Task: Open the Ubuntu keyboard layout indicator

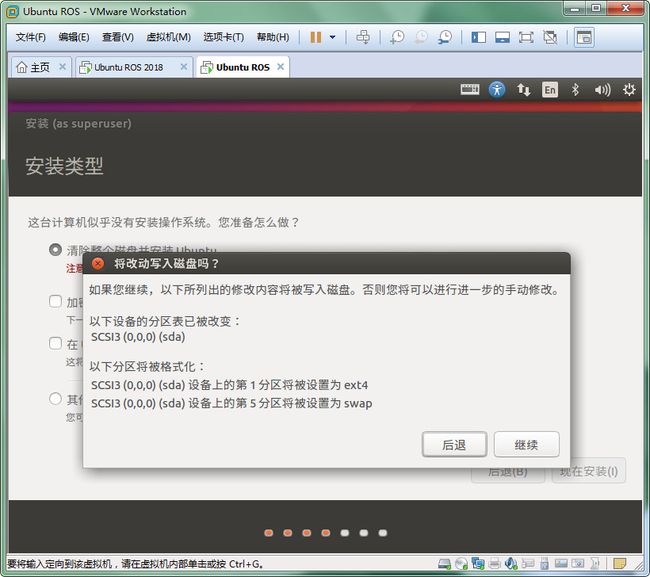Action: coord(470,89)
